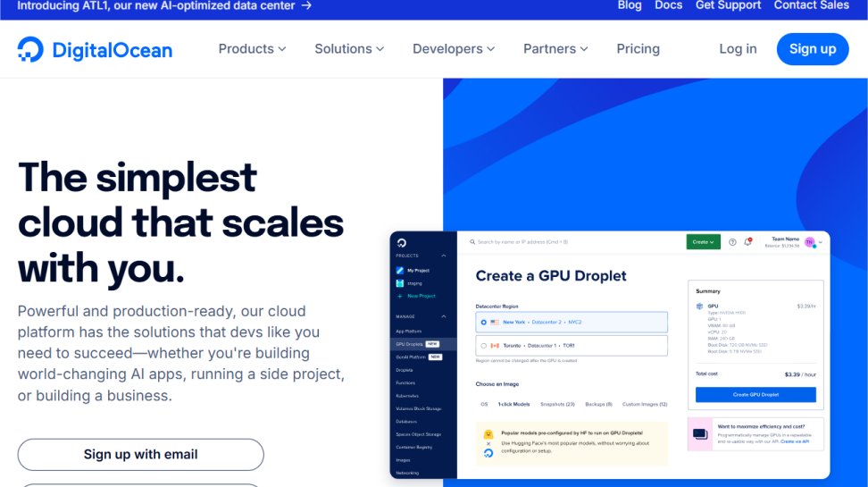Click the US flag in New York row
Screen dimensions: 868x487
point(495,322)
